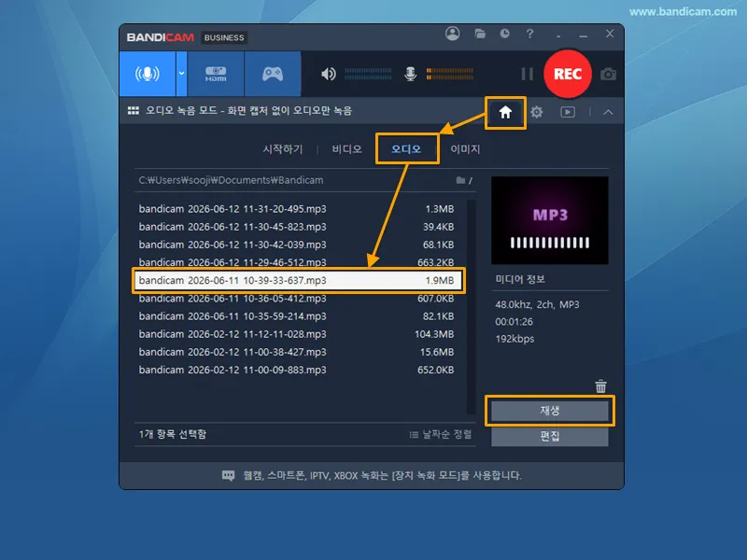The image size is (747, 560).
Task: Select bandicam 2026-02-12 11-00-09-883.mp3
Action: click(298, 370)
